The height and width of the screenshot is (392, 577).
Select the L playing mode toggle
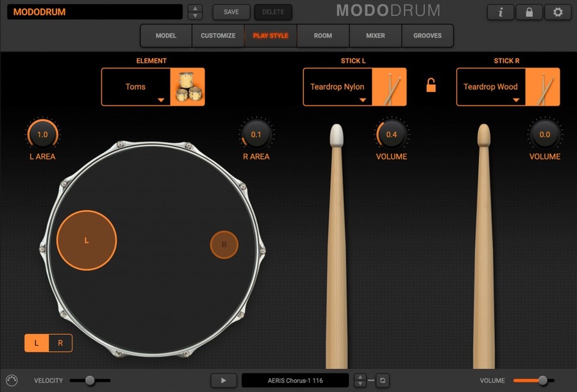coord(37,343)
